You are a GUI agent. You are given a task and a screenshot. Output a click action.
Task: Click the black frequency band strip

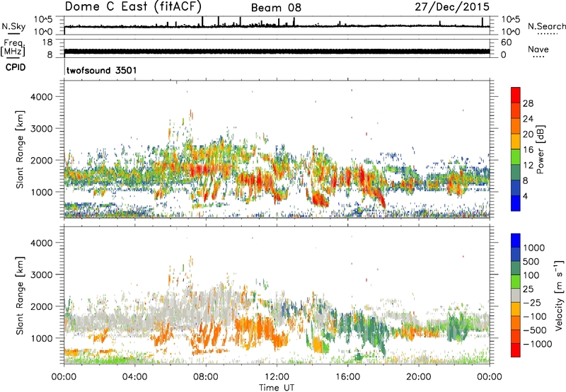pyautogui.click(x=277, y=51)
